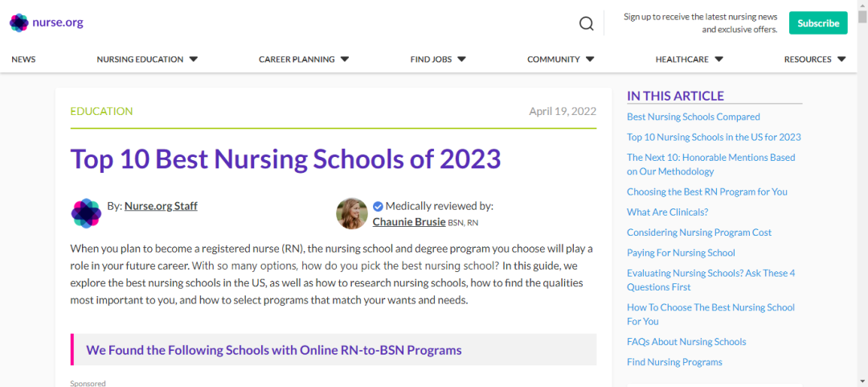Click the green Subscribe button
The height and width of the screenshot is (387, 868).
click(818, 23)
